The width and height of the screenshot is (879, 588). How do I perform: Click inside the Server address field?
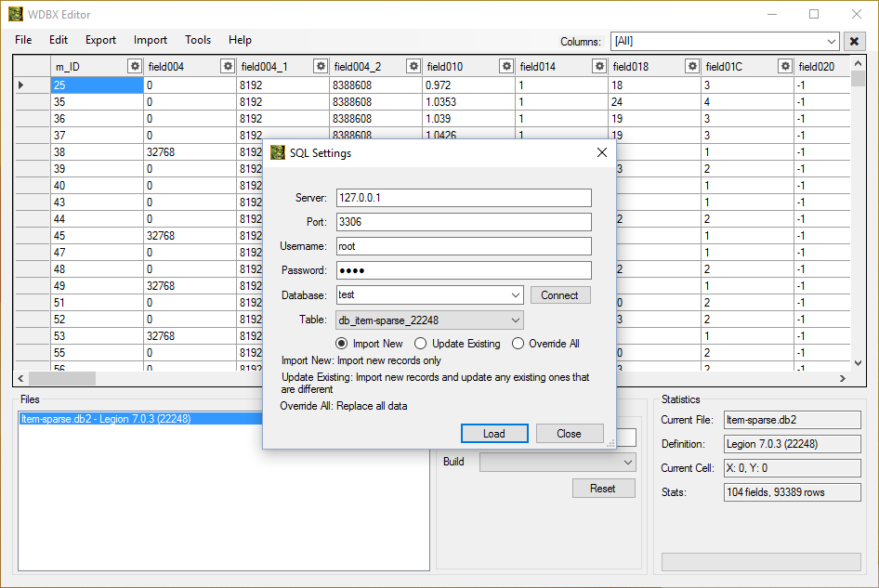coord(465,197)
